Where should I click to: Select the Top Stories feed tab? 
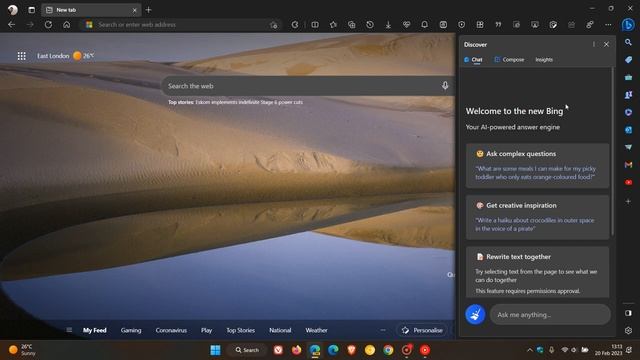[240, 330]
